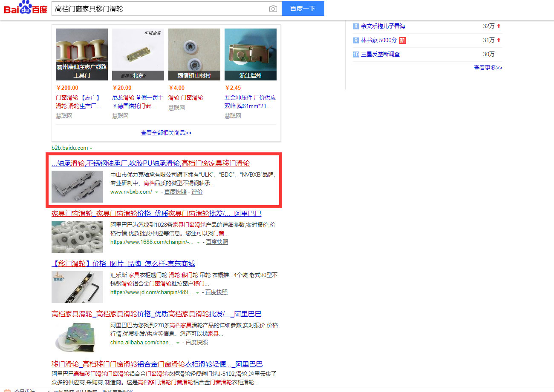The height and width of the screenshot is (392, 554).
Task: Open the 北京 nylon pulley product image
Action: click(x=138, y=54)
